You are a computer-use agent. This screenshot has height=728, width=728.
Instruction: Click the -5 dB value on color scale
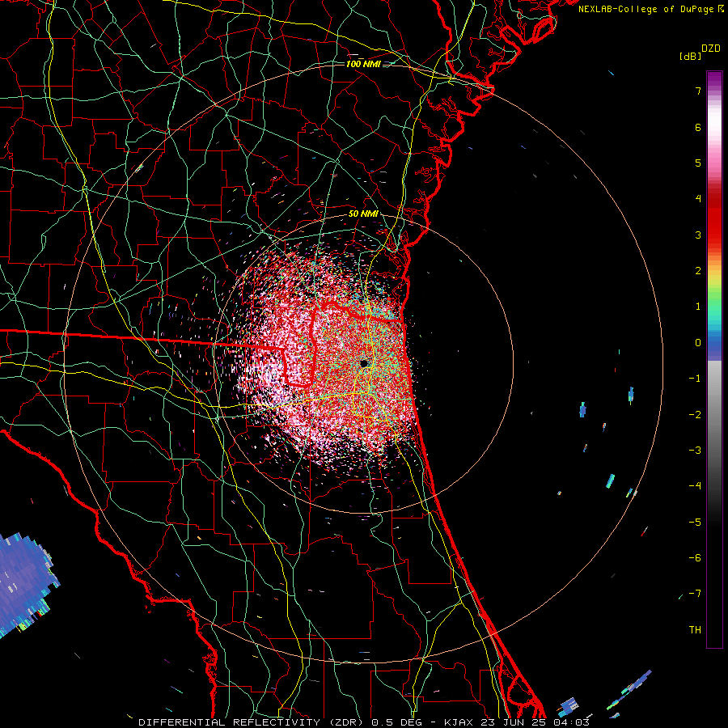point(695,522)
